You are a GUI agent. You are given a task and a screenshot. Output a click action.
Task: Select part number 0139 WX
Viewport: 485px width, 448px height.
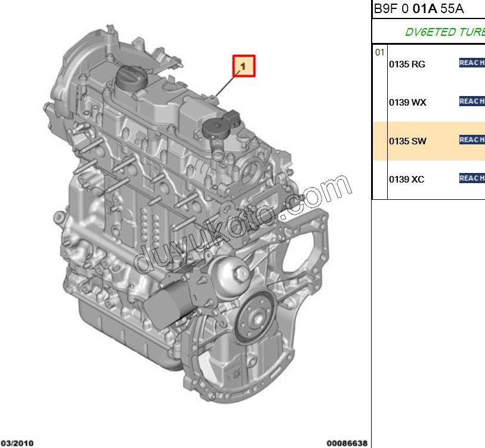coord(407,103)
